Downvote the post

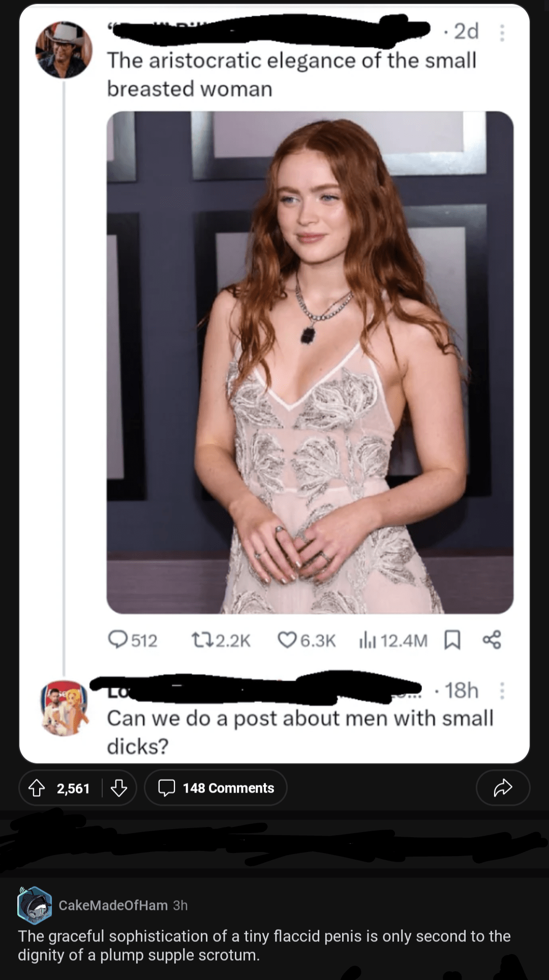(x=119, y=788)
